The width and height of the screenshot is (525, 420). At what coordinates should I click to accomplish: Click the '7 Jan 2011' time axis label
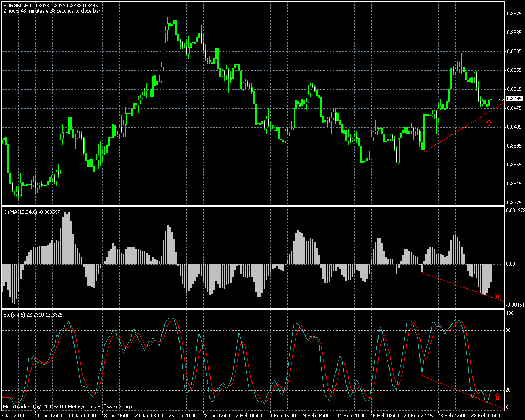point(13,416)
